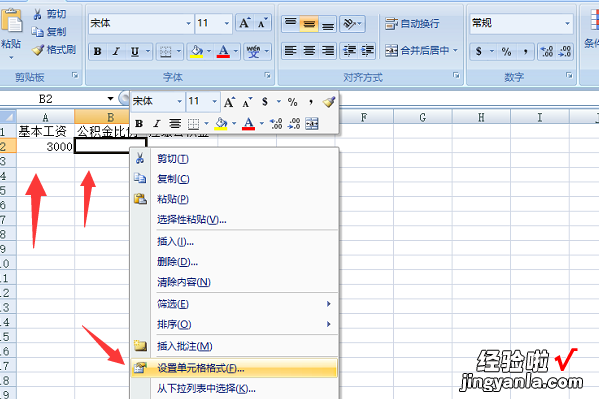Decrease font size in the ribbon
This screenshot has width=599, height=399.
point(263,23)
